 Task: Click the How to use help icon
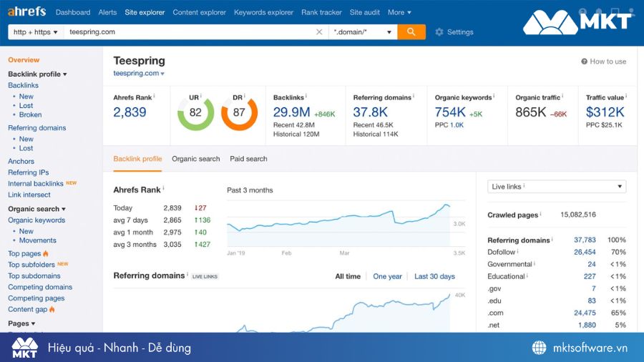[584, 61]
